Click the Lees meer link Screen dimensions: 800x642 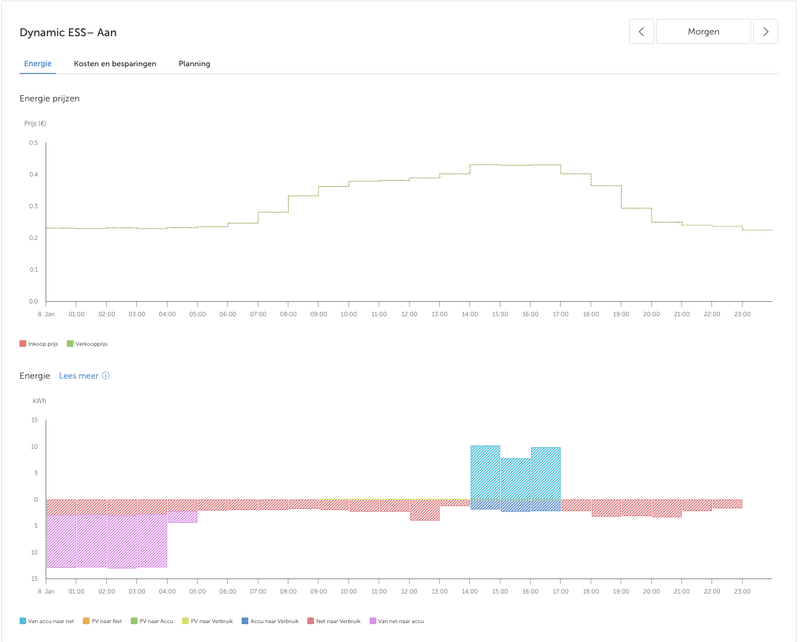pos(79,376)
